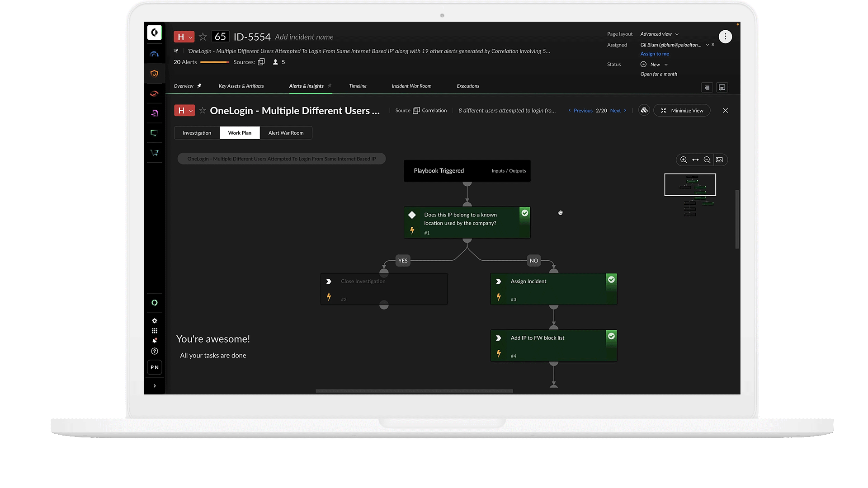This screenshot has width=868, height=488.
Task: Click the Minimize View button
Action: point(682,111)
